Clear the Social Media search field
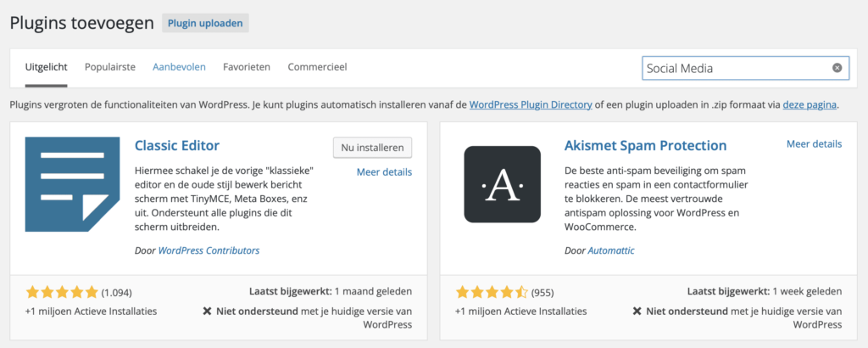This screenshot has width=868, height=348. click(837, 68)
